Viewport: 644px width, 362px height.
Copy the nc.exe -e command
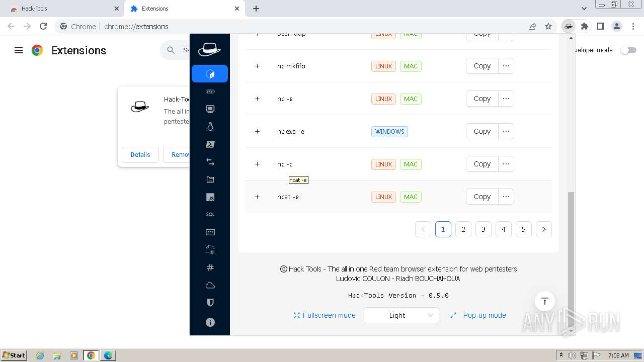[482, 131]
